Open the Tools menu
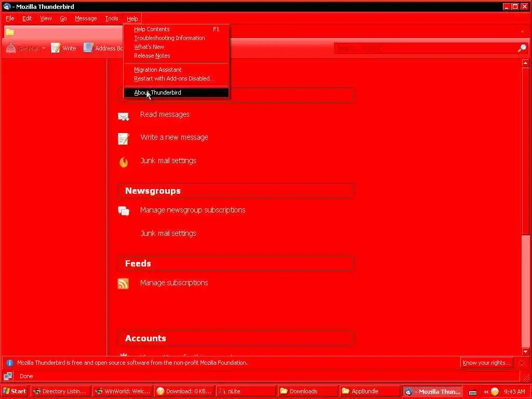 pyautogui.click(x=112, y=18)
